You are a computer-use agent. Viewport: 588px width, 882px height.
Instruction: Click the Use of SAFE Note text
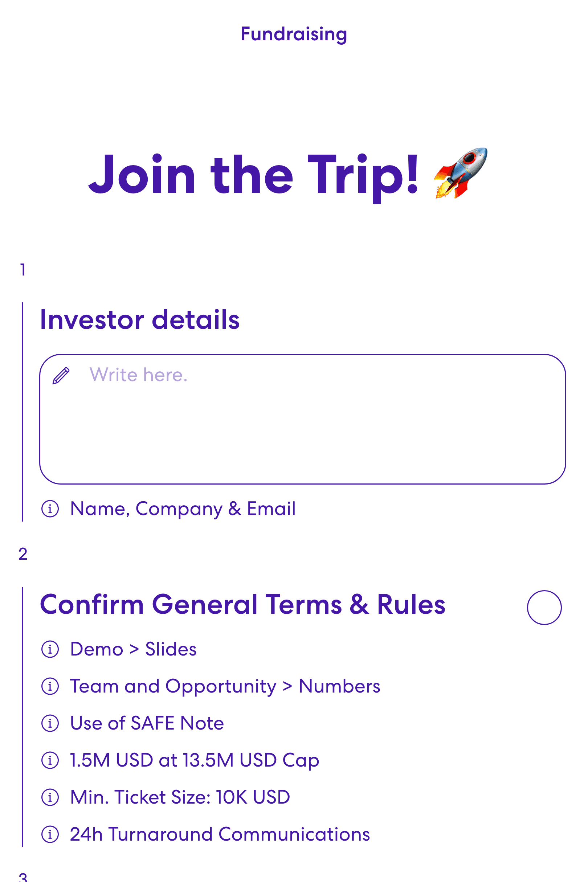[147, 723]
